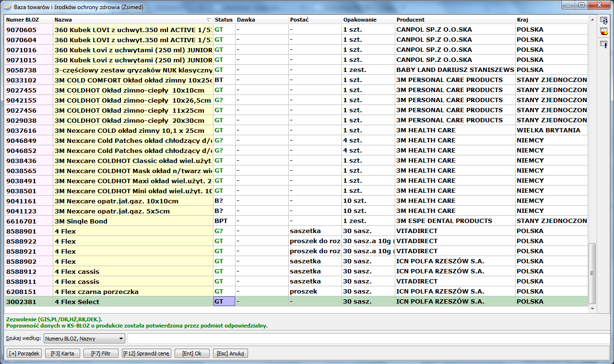614x364 pixels.
Task: Click VITADIRECT producer in row 8588911
Action: pos(455,282)
